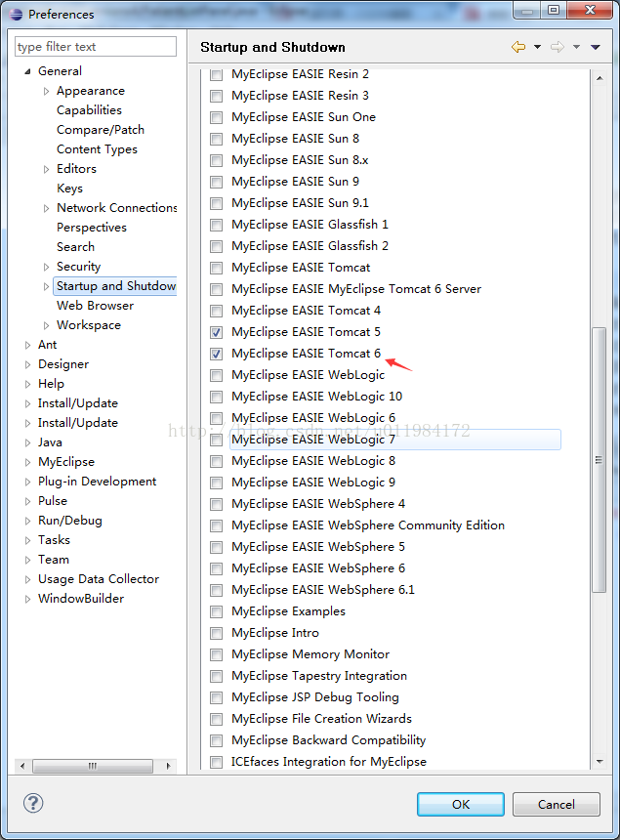Screen dimensions: 620x840
Task: Close the Preferences window
Action: (x=590, y=10)
